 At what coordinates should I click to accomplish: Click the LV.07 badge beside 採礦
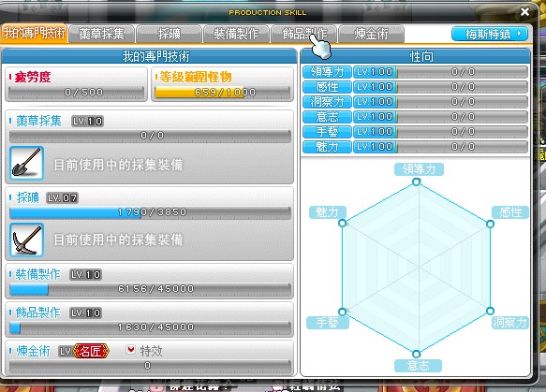pos(63,198)
